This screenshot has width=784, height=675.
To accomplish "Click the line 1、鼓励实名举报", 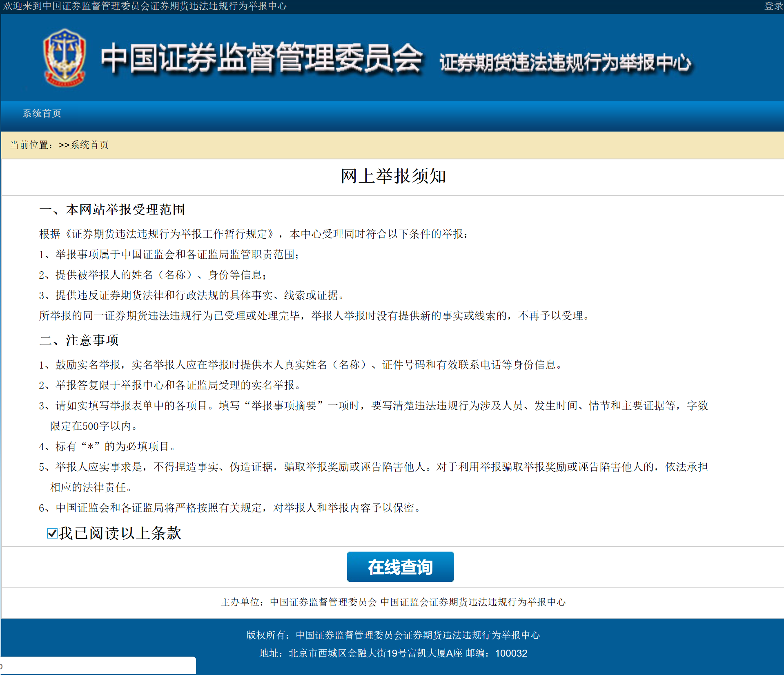I will [301, 365].
